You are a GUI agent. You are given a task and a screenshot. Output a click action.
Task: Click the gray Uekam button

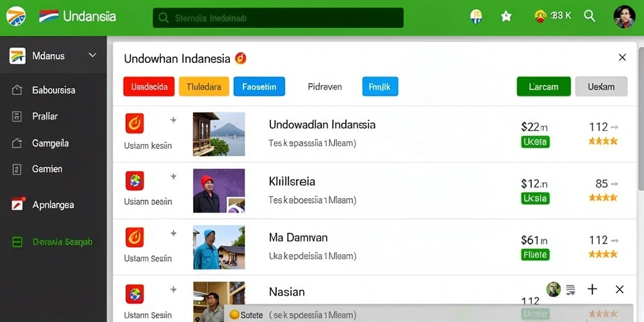pos(601,87)
